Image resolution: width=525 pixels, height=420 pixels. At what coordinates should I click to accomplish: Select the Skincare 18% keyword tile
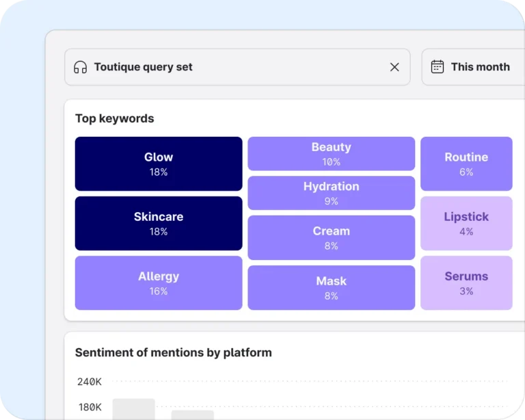(x=159, y=224)
